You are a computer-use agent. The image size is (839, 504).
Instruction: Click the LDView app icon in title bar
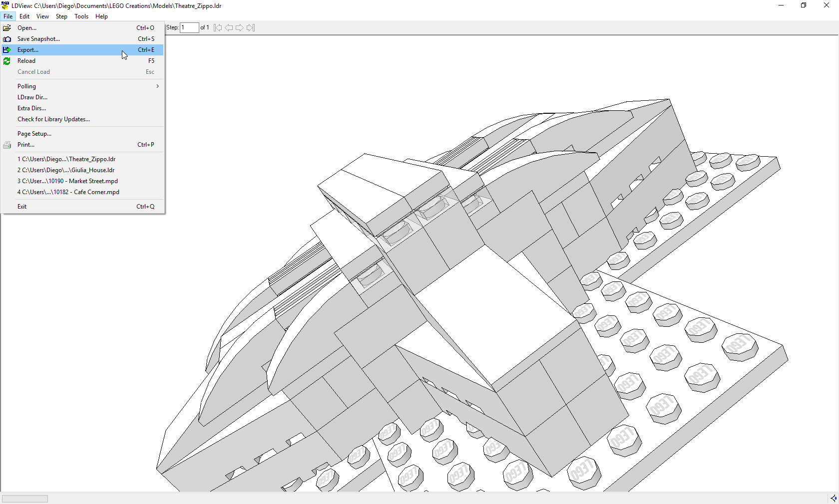(5, 5)
